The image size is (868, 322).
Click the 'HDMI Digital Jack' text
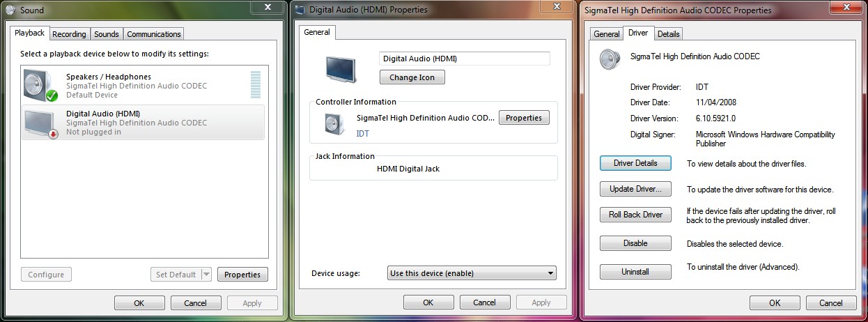coord(408,169)
